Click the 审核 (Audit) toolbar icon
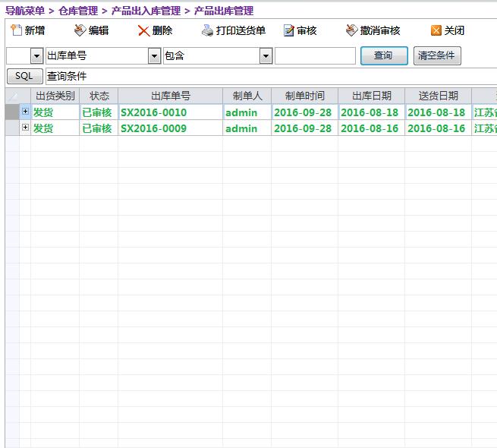The height and width of the screenshot is (448, 497). 288,30
